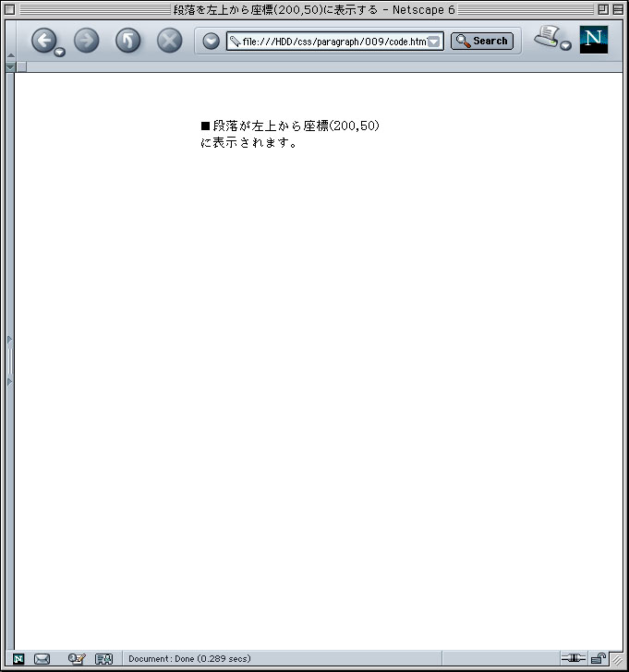
Task: Open the round dropdown left of URL field
Action: [211, 42]
